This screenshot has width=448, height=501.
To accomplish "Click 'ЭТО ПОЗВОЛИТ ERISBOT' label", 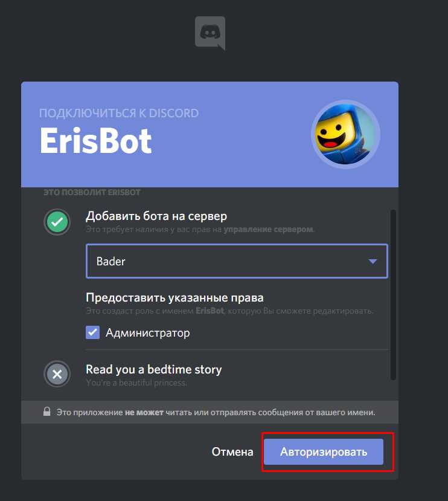I will click(x=92, y=192).
